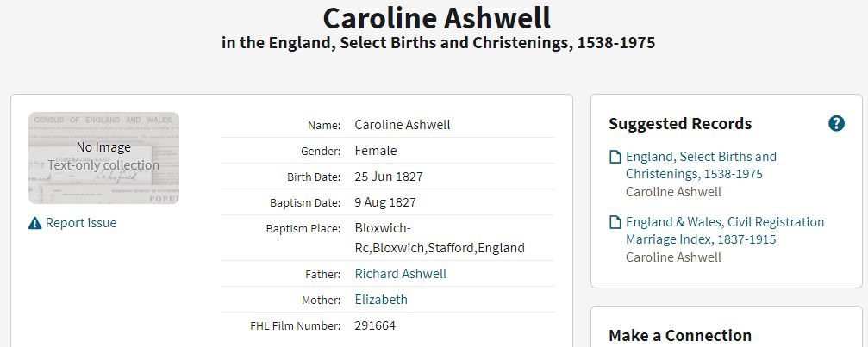Click the Suggested Records heading
The width and height of the screenshot is (868, 347).
(x=680, y=124)
